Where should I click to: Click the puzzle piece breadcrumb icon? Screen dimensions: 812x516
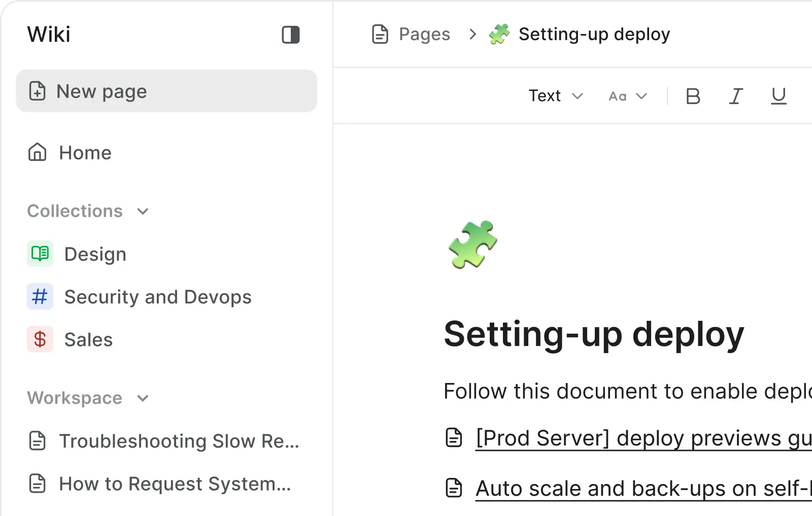[x=499, y=35]
